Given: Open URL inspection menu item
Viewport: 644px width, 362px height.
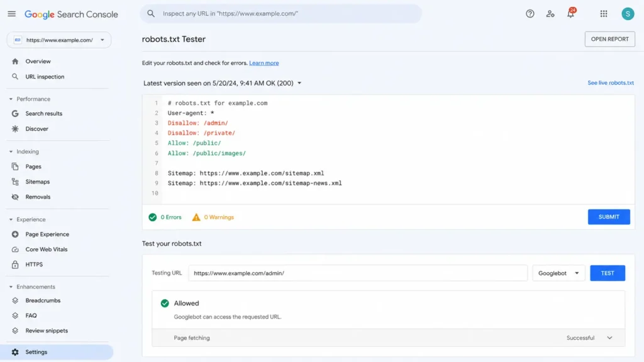Looking at the screenshot, I should click(x=45, y=76).
